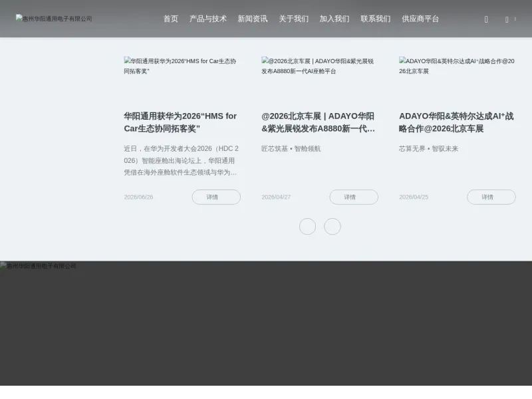
Task: Go to 新闻资讯 section
Action: [253, 19]
